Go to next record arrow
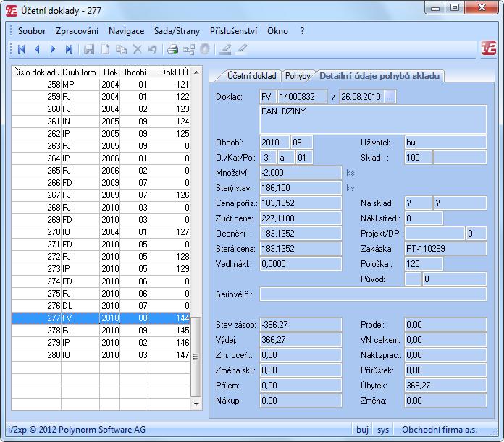 (53, 49)
